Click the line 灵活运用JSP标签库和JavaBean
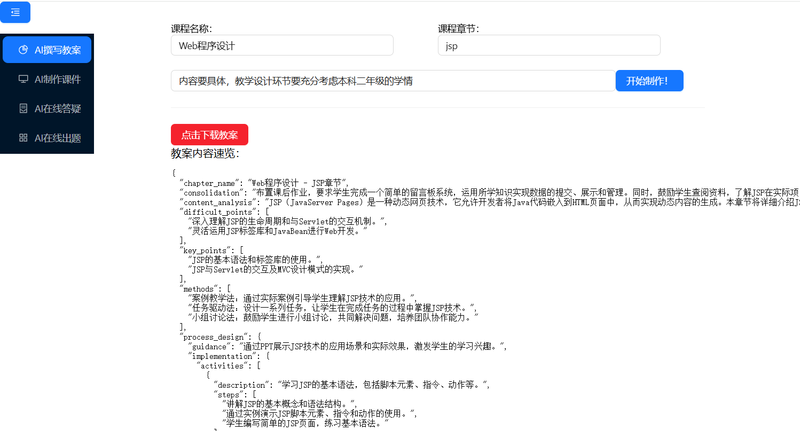 pos(278,231)
